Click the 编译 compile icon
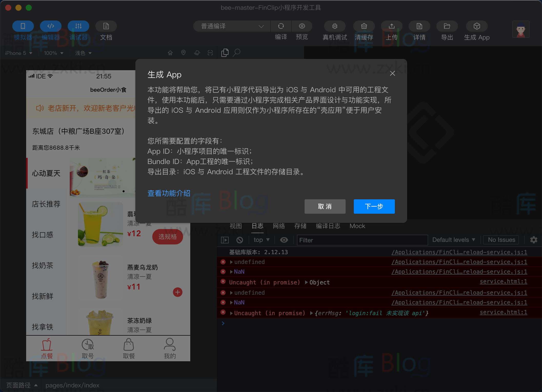This screenshot has width=542, height=392. tap(281, 26)
